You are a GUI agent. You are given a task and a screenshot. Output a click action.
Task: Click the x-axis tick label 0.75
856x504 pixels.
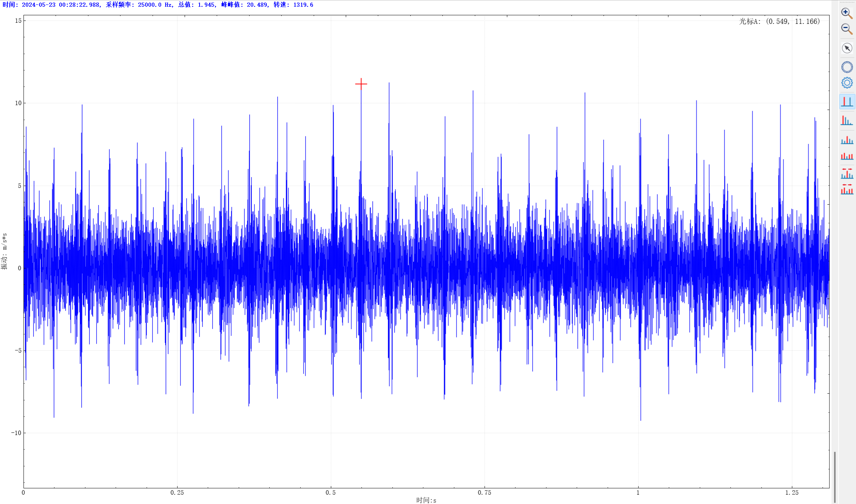click(x=485, y=492)
